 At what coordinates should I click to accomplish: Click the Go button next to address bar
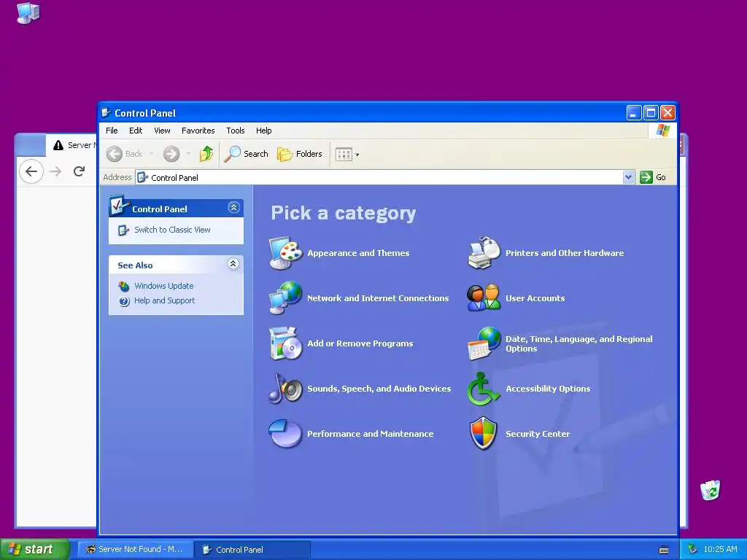(653, 177)
